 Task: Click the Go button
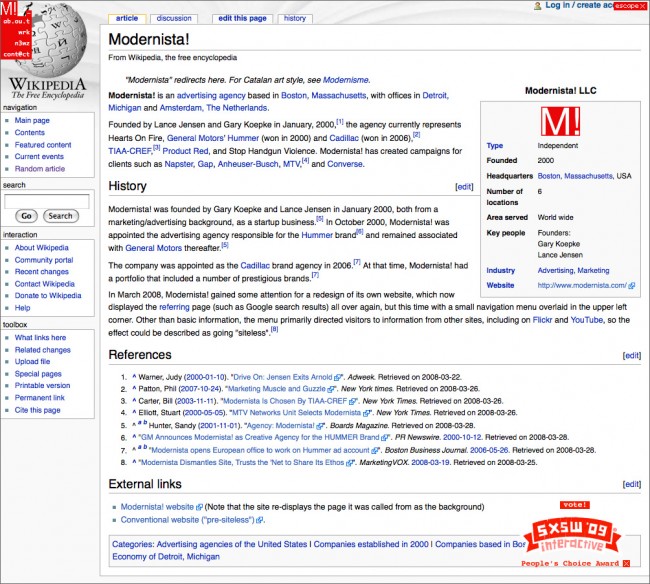coord(27,216)
